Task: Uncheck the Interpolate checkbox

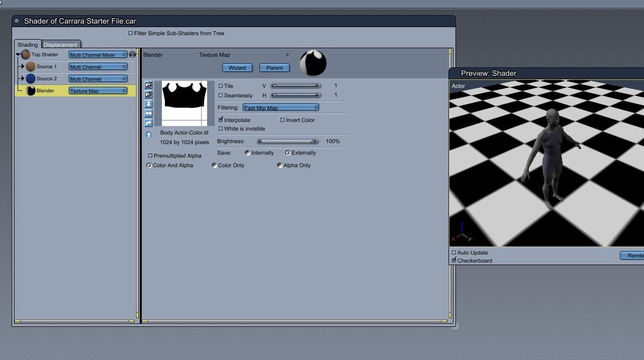Action: (220, 119)
